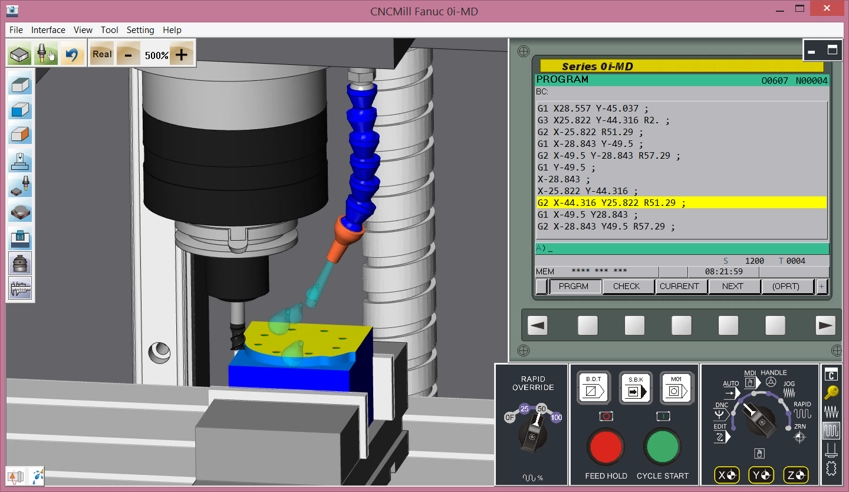Click the machine table view icon
The image size is (849, 492).
coord(20,161)
